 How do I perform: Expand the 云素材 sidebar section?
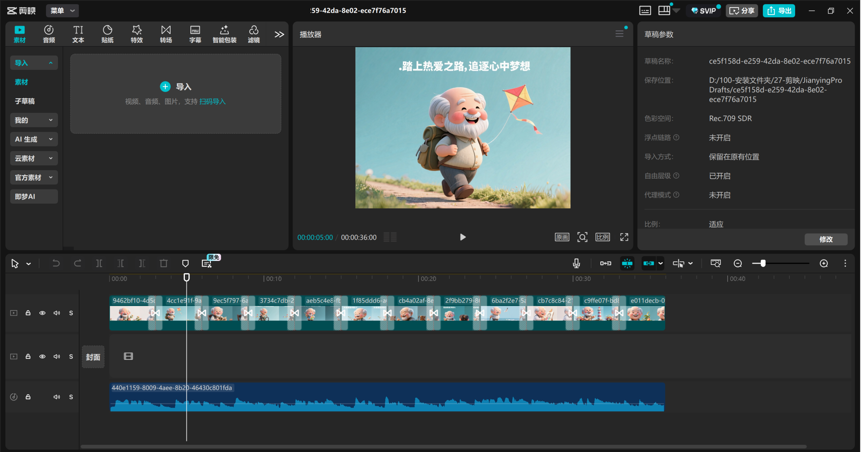click(x=34, y=158)
